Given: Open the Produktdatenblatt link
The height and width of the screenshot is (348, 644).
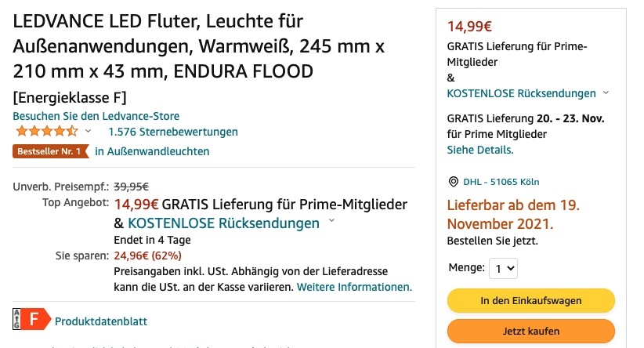Looking at the screenshot, I should [x=100, y=321].
